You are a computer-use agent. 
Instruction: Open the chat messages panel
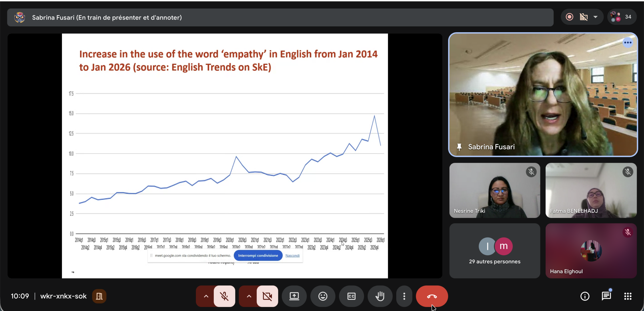606,296
